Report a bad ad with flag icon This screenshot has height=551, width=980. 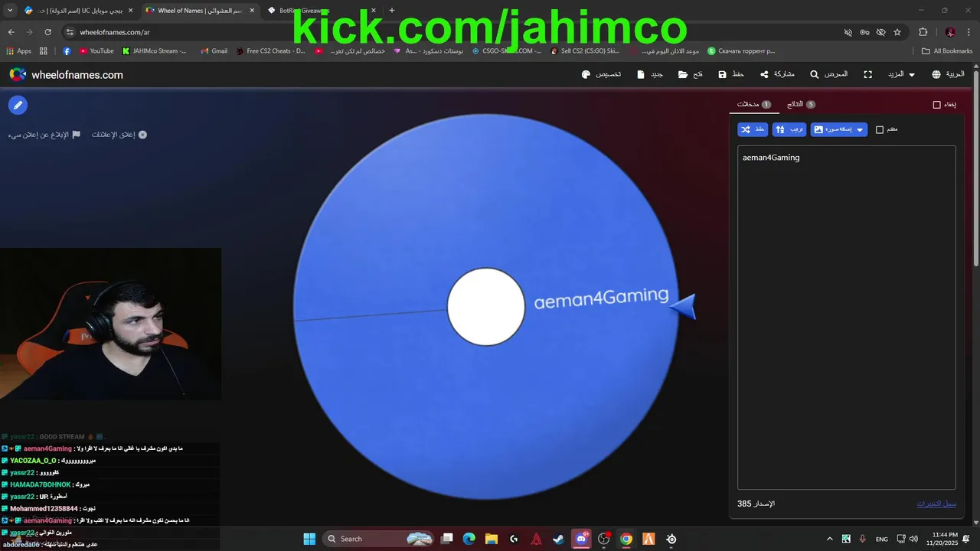(x=76, y=135)
